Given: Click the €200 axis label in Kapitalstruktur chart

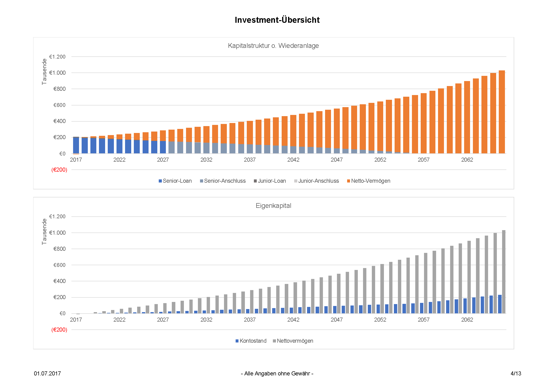Looking at the screenshot, I should coord(60,137).
